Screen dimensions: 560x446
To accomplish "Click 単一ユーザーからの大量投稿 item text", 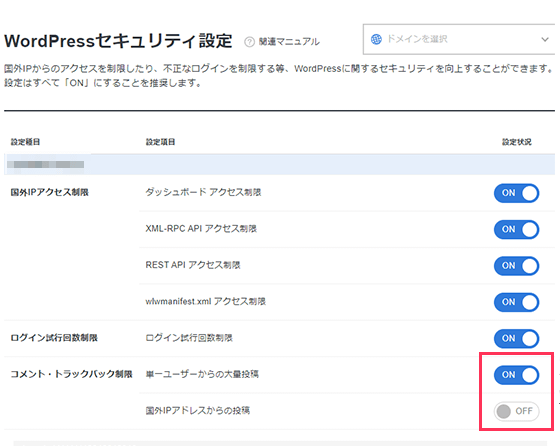I will [x=202, y=374].
